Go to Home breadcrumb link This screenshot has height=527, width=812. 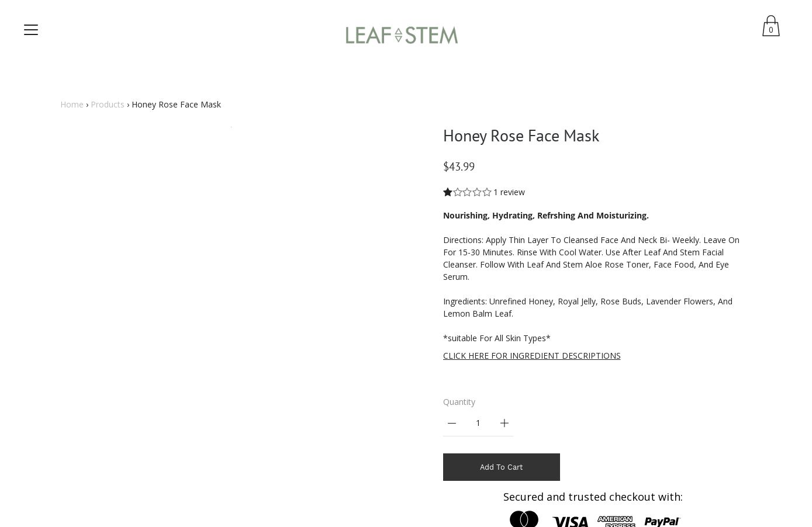coord(72,104)
